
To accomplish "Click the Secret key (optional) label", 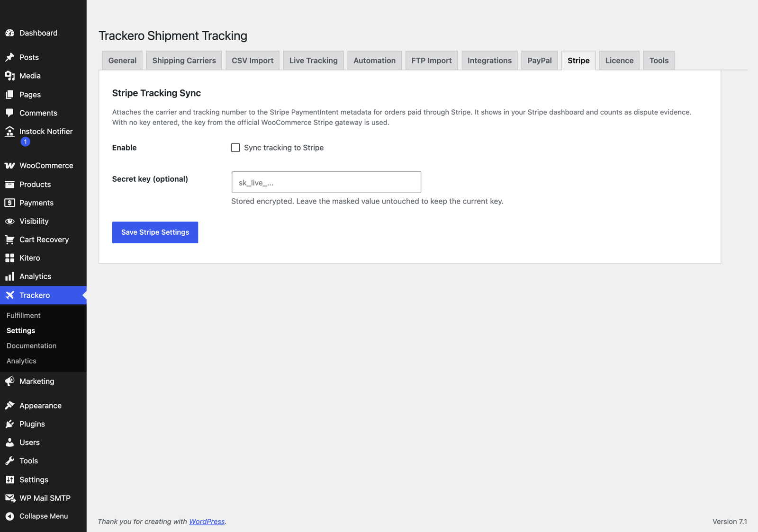I will [x=150, y=179].
